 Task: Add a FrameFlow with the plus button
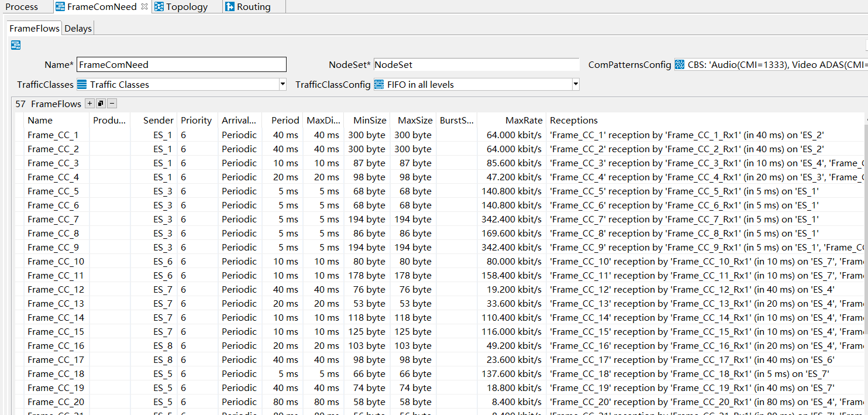89,104
